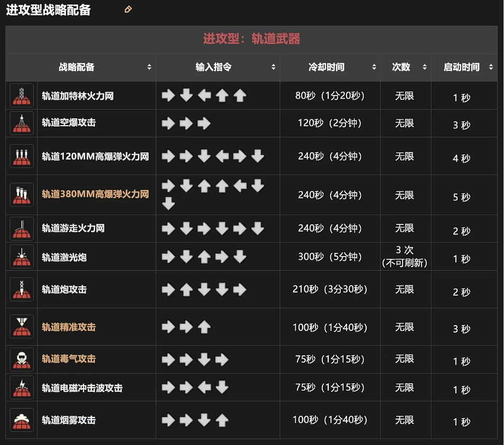
Task: Open the 轨道毒气攻击 link
Action: (x=69, y=359)
